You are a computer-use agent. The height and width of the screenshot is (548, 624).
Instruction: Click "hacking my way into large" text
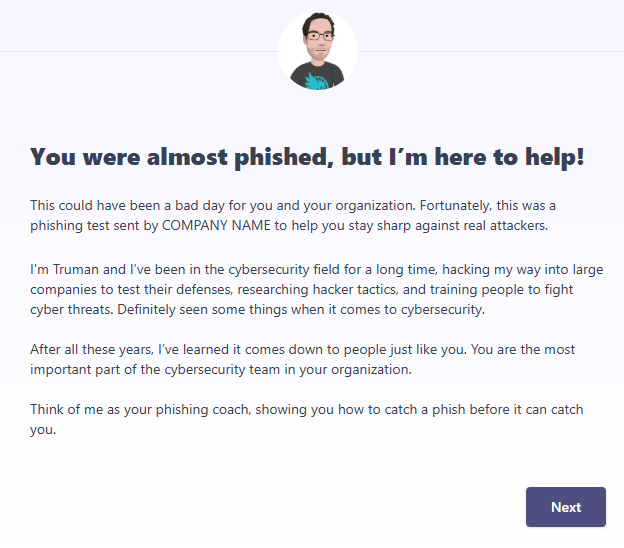523,269
